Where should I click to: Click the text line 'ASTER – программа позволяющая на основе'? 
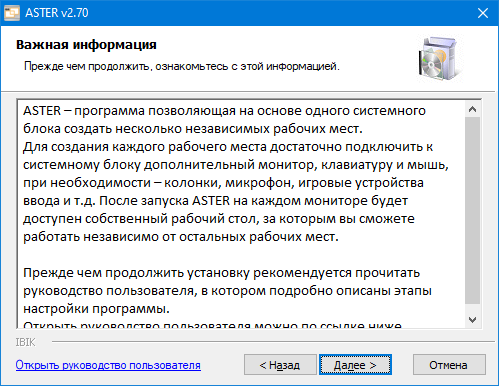tap(224, 111)
